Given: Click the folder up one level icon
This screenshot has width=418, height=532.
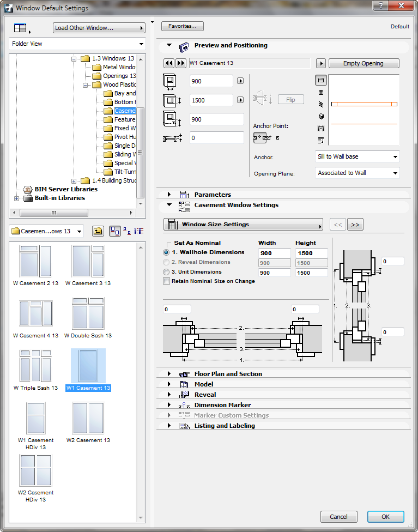Looking at the screenshot, I should (x=97, y=231).
